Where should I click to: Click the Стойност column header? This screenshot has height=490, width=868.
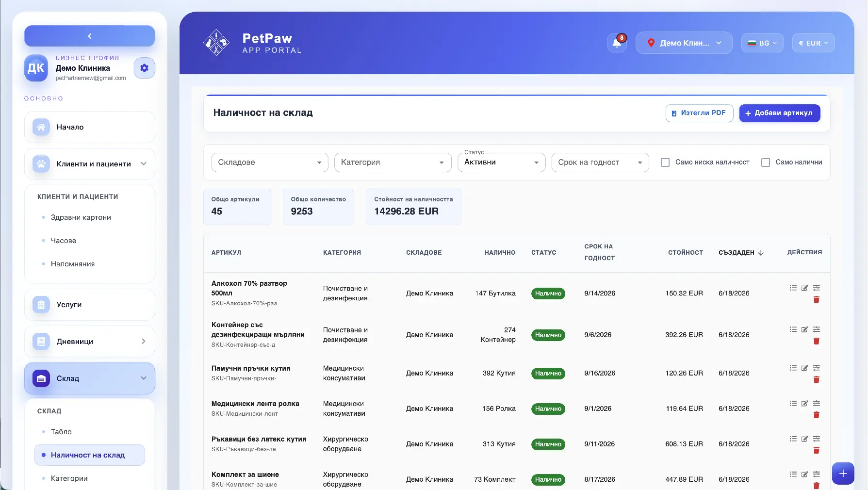tap(685, 253)
